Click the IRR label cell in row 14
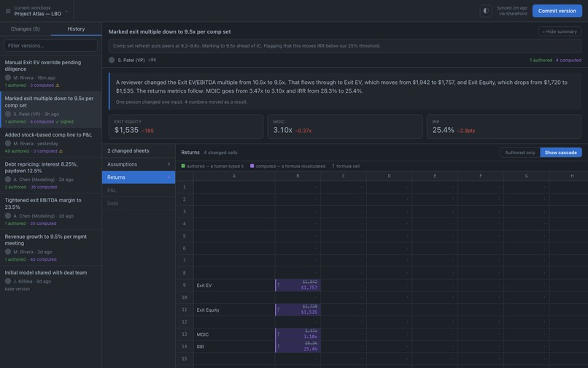588x368 pixels. [234, 347]
